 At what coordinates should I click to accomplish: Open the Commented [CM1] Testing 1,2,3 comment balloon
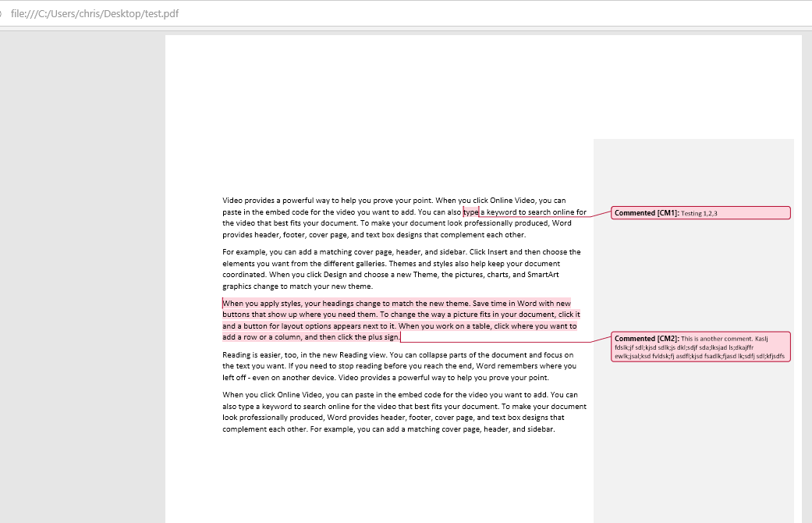[x=700, y=213]
